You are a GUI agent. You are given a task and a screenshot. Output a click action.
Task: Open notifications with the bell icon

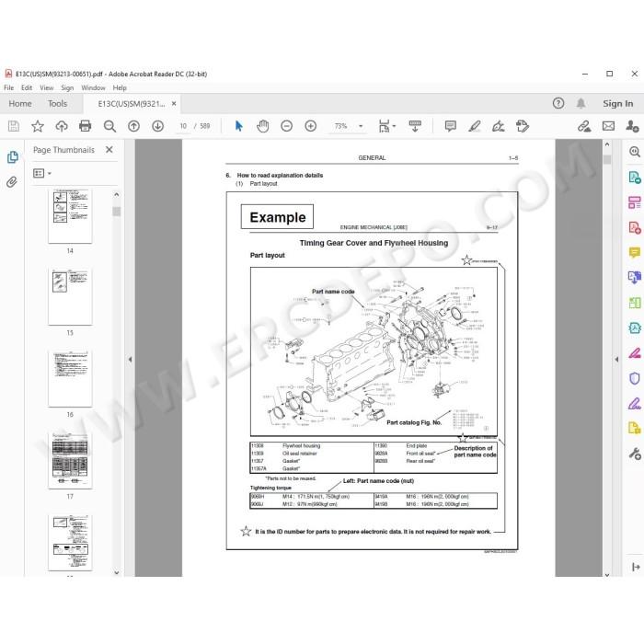581,103
